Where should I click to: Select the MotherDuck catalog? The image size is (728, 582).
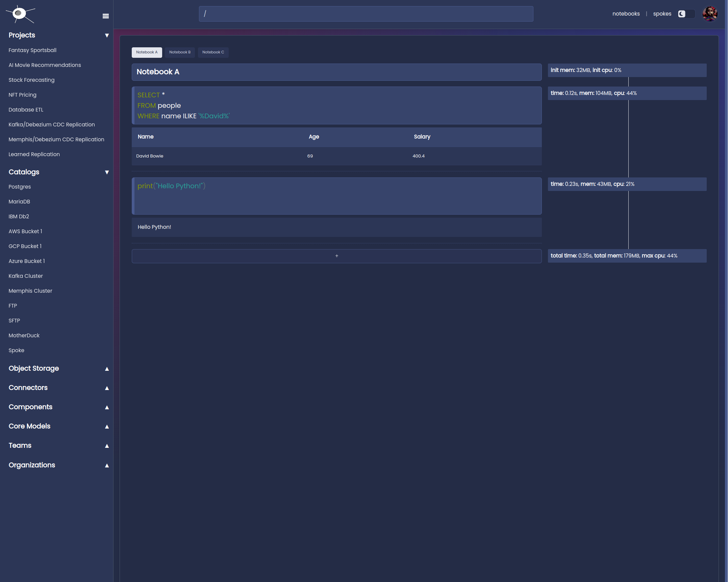point(24,335)
